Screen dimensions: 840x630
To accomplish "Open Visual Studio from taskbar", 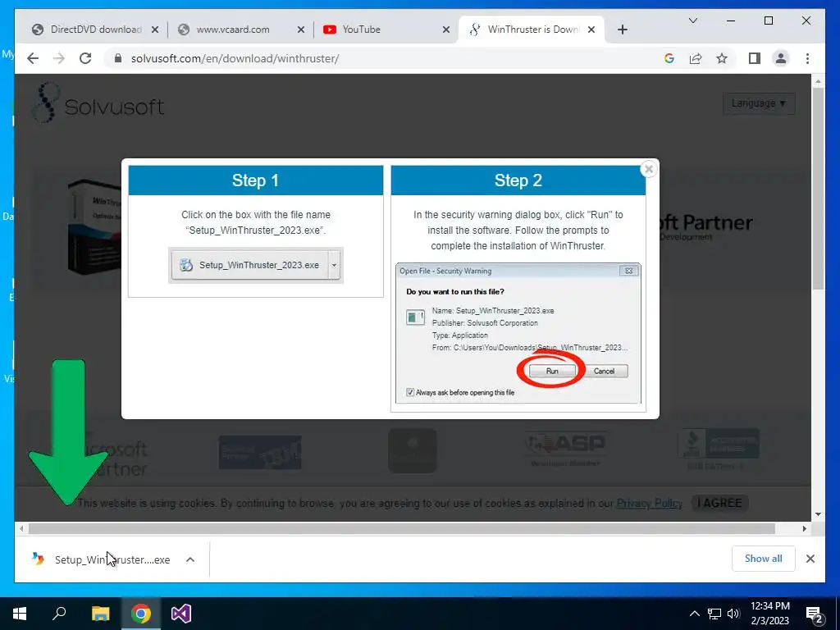I will tap(181, 614).
